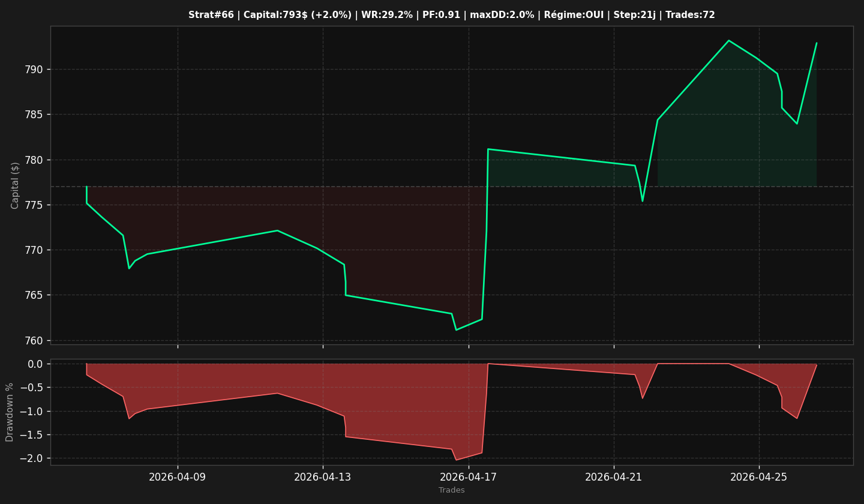
Task: Click the Drawdown % axis label
Action: (10, 412)
